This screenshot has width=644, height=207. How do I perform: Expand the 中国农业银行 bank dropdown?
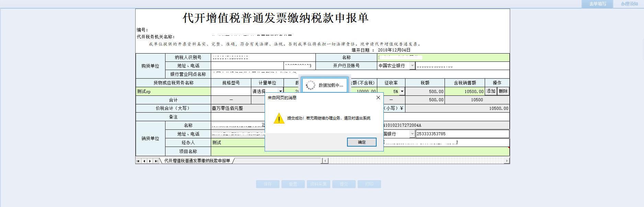click(412, 66)
